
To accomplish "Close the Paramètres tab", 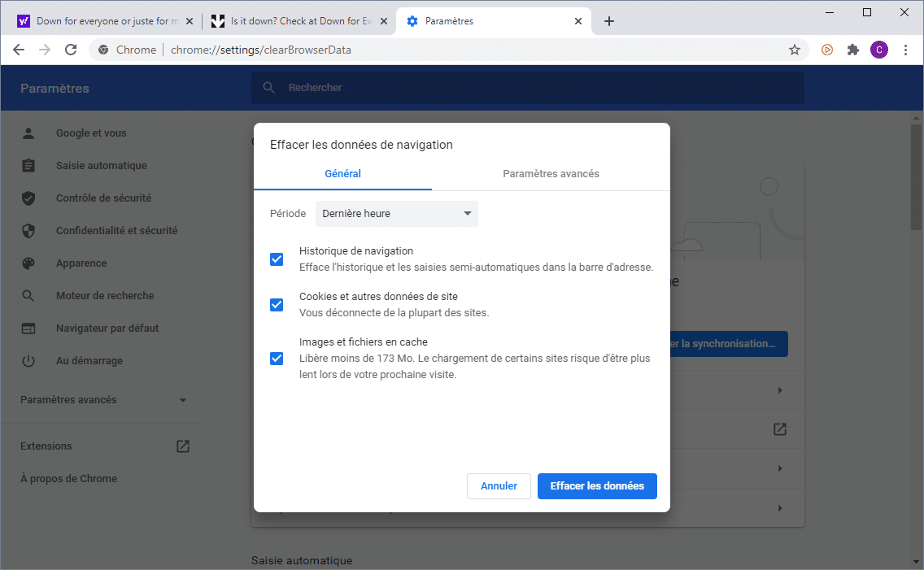I will (578, 21).
